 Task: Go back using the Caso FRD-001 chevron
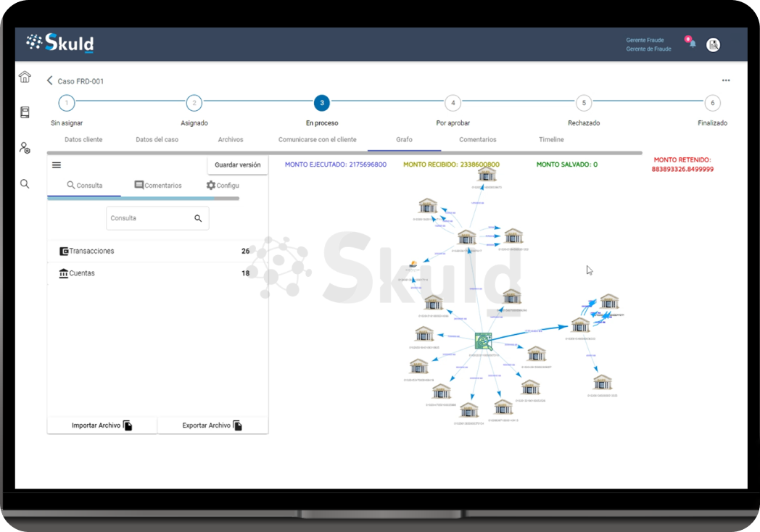tap(50, 80)
